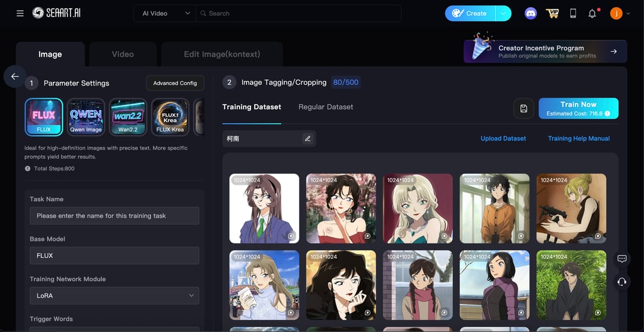Viewport: 644px width, 332px height.
Task: Open the hamburger menu
Action: [20, 14]
